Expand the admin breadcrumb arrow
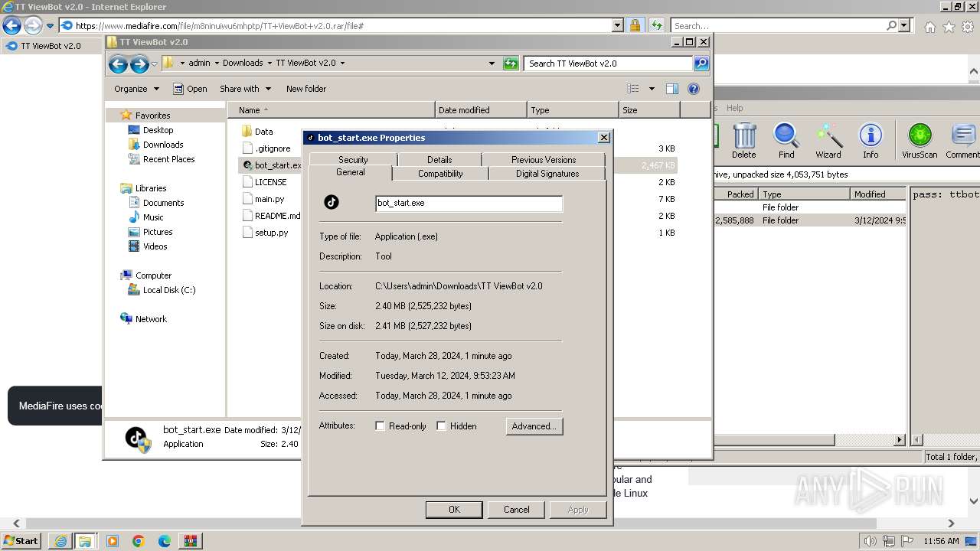The height and width of the screenshot is (551, 980). 216,64
